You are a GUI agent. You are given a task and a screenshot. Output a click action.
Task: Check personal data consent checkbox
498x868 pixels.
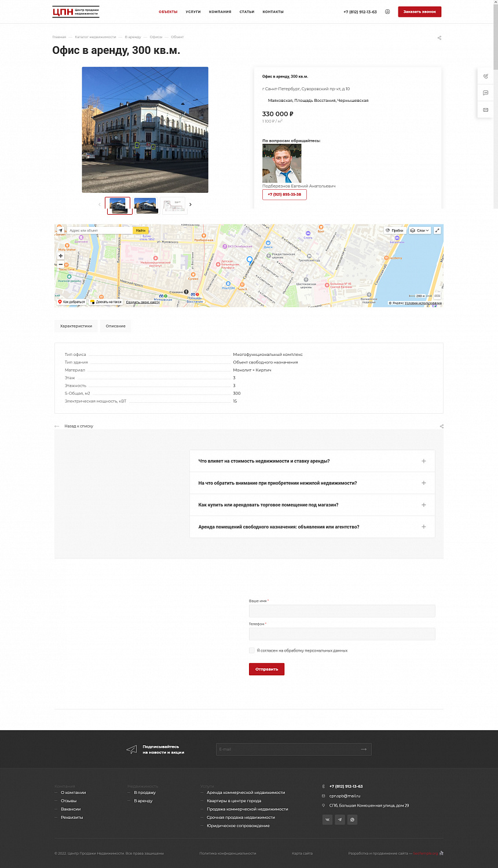tap(251, 650)
